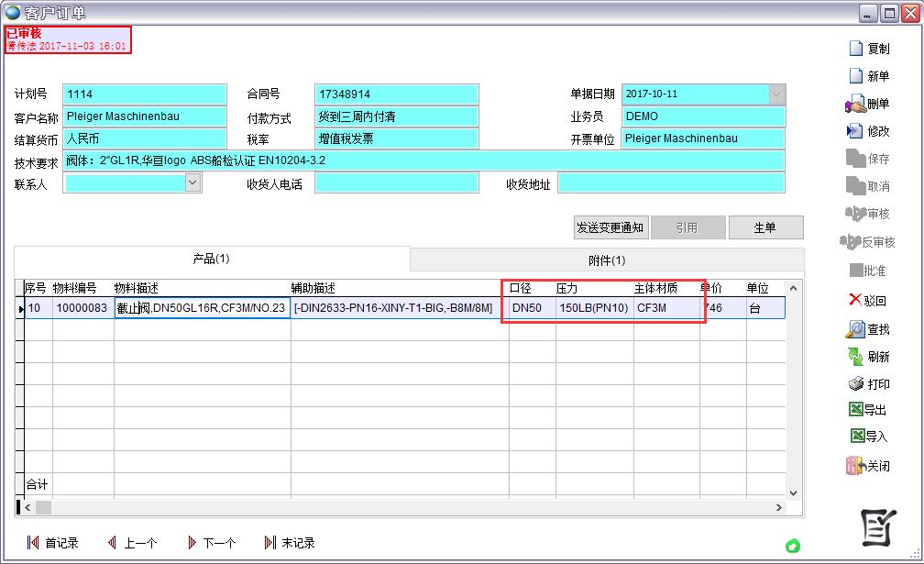Click the 导出 (Export) Excel icon
Screen dimensions: 924x564
pos(855,410)
